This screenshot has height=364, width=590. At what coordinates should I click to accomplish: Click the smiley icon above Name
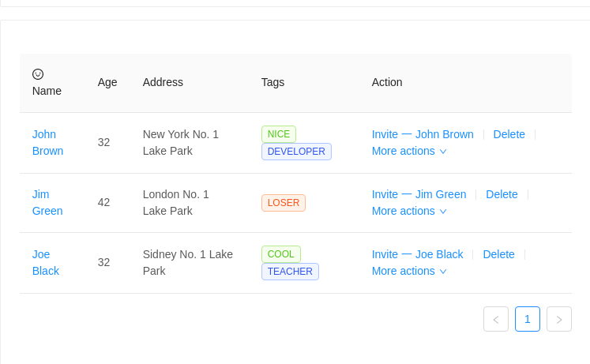click(x=38, y=74)
